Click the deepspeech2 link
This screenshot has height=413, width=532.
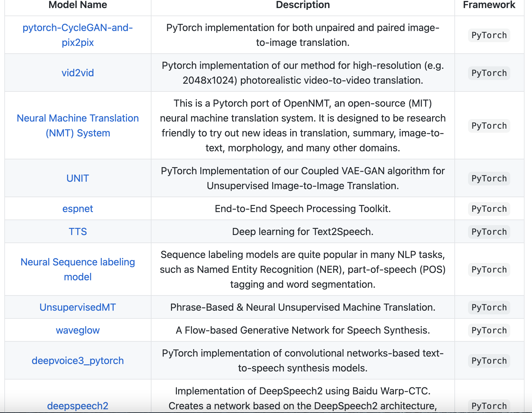(x=78, y=406)
